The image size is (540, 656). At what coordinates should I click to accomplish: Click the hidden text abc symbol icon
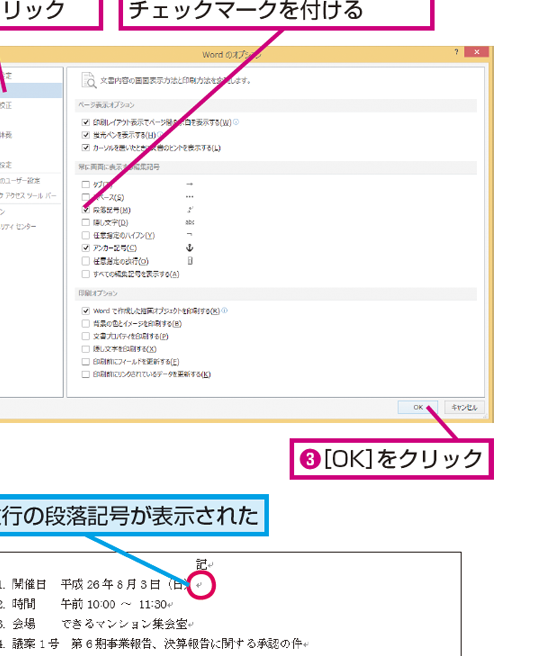pos(189,222)
